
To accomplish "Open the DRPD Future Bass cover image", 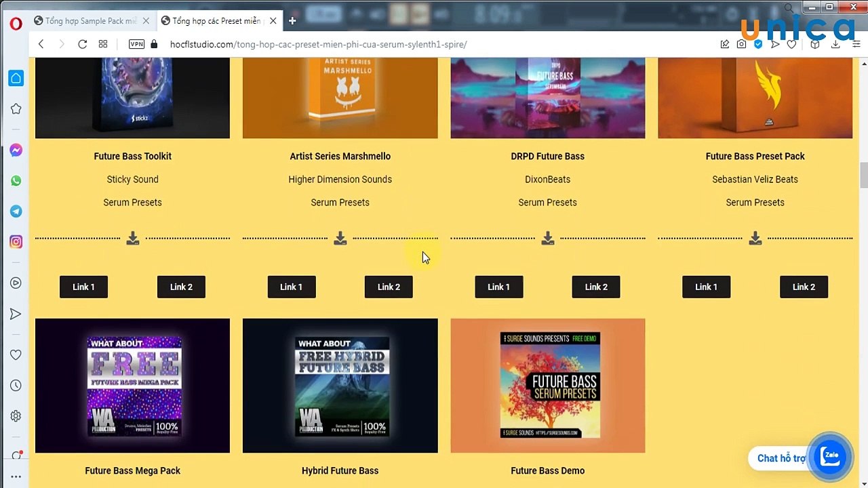I will coord(548,98).
